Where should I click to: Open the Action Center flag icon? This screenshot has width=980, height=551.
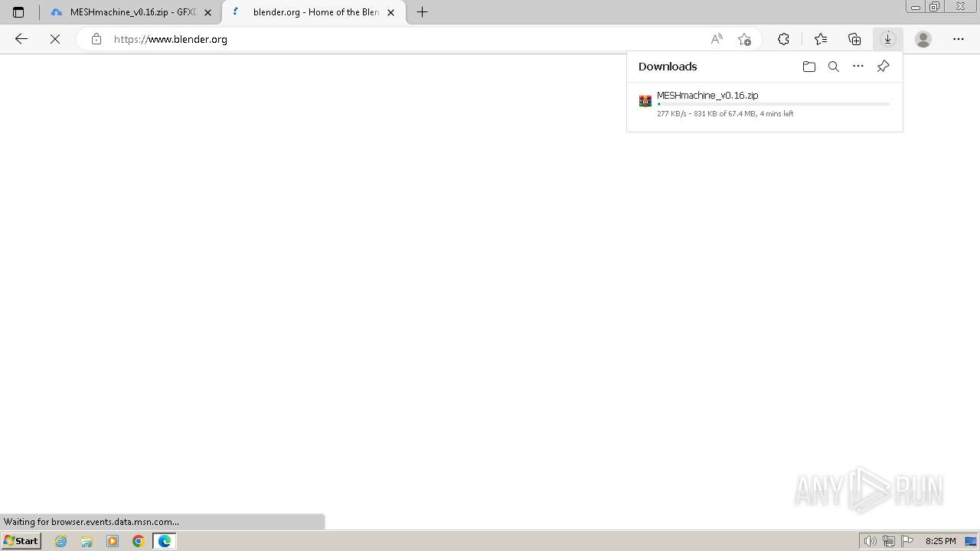click(907, 541)
